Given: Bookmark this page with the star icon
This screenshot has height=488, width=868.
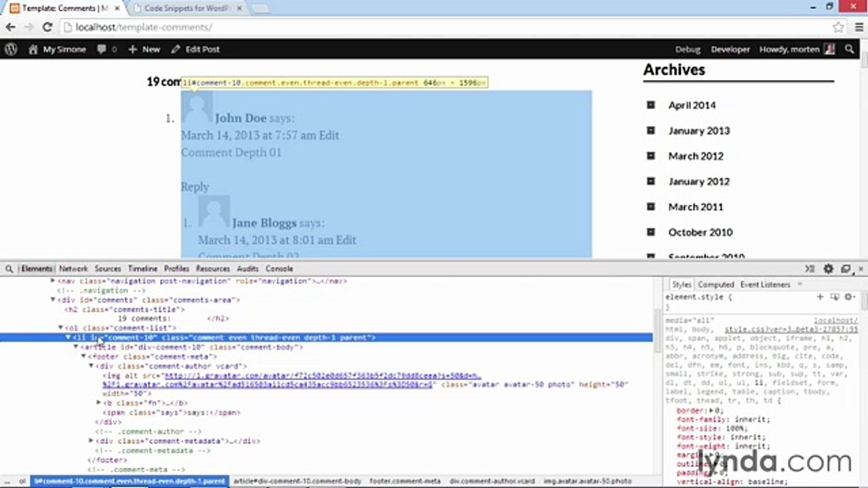Looking at the screenshot, I should click(839, 27).
